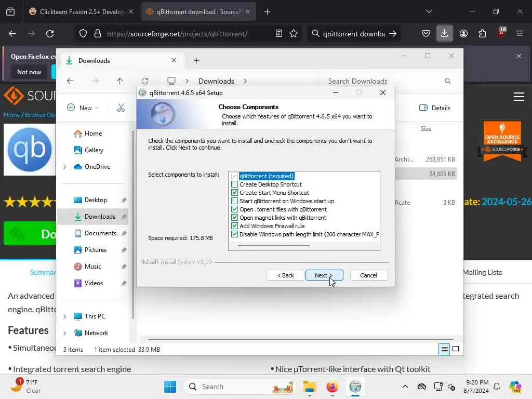The image size is (532, 399).
Task: Switch to Clickteam Fusion 2.5+ tab
Action: [81, 12]
